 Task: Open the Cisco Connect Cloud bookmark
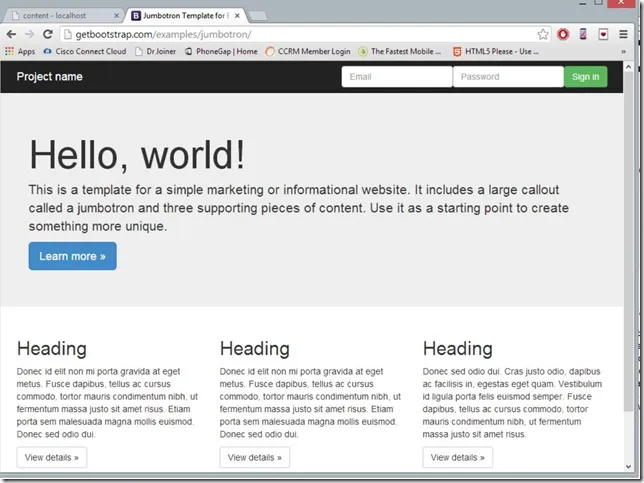84,51
